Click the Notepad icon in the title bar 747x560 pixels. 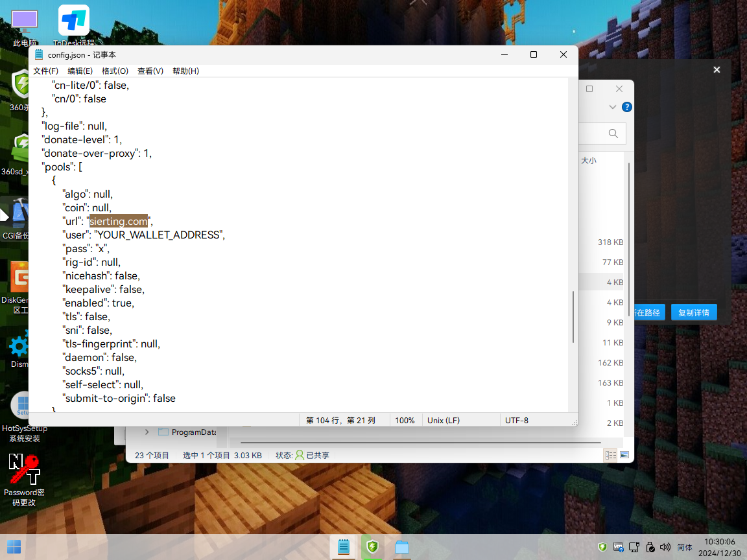click(x=39, y=54)
